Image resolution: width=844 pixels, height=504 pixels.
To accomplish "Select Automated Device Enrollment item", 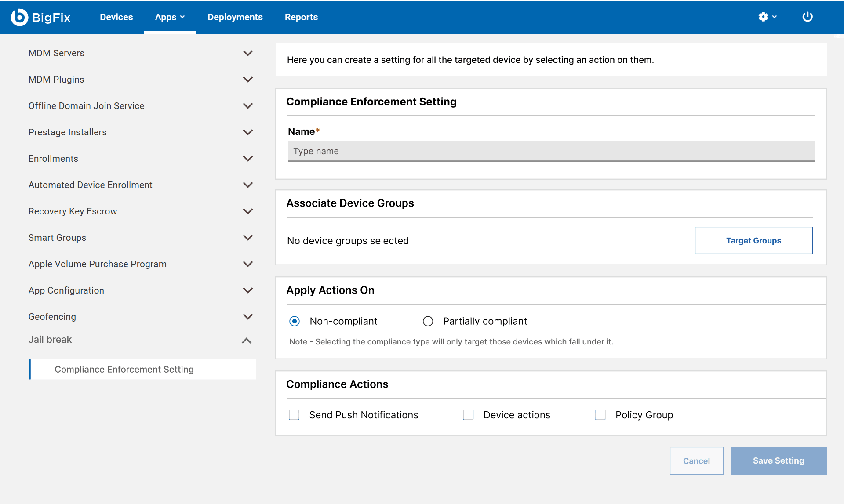I will click(90, 185).
